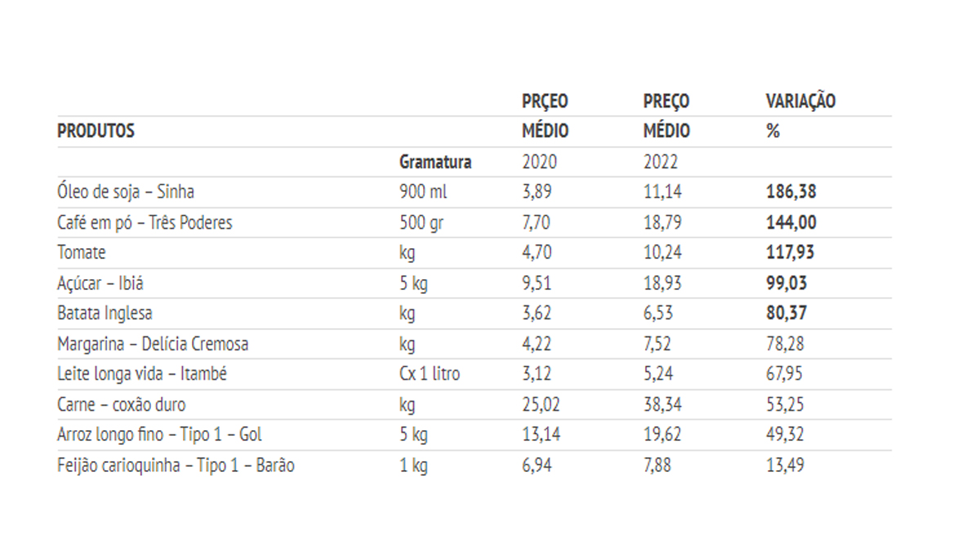This screenshot has height=551, width=980.
Task: Click the PRODUTOS column header
Action: click(x=96, y=131)
